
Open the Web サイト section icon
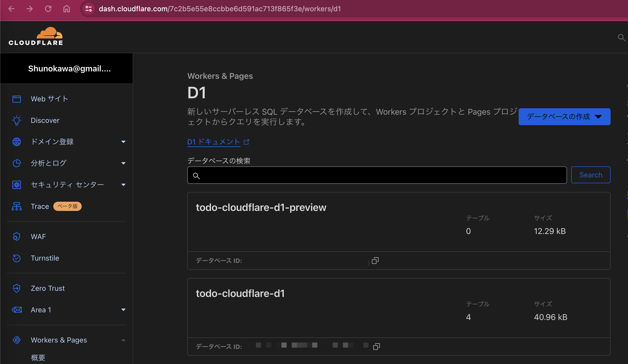coord(16,99)
